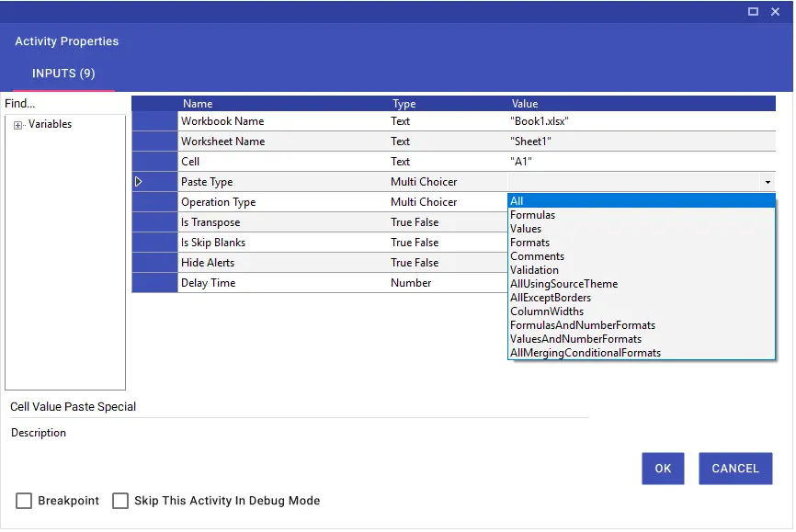Click the Type column header

click(x=404, y=104)
